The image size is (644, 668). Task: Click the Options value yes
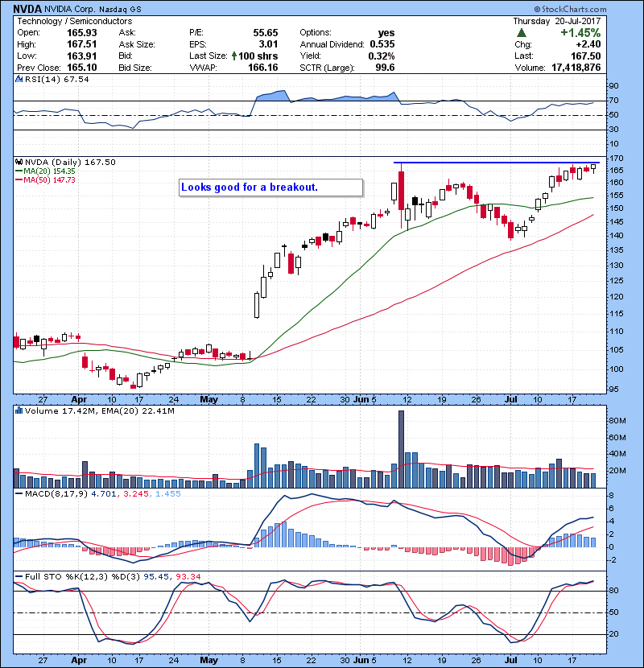click(386, 33)
